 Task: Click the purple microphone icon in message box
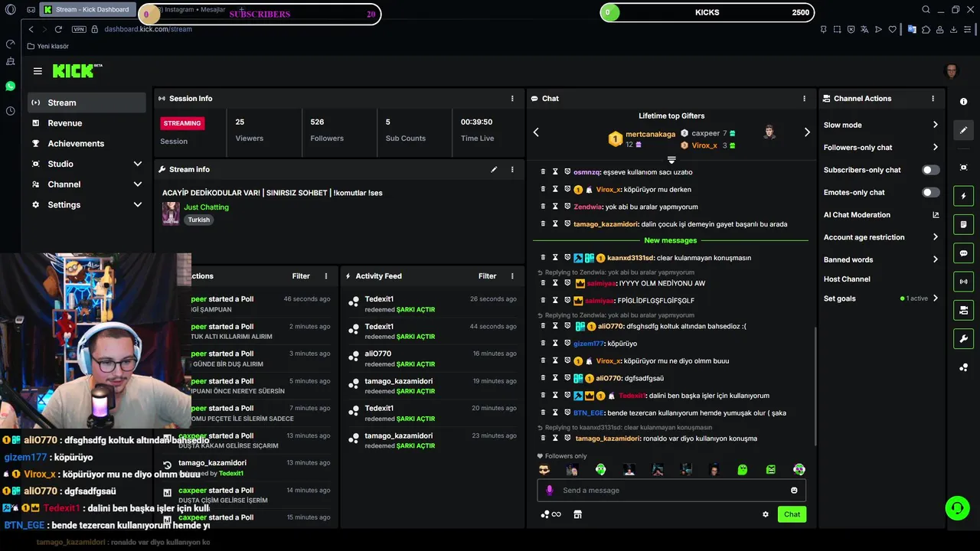549,491
